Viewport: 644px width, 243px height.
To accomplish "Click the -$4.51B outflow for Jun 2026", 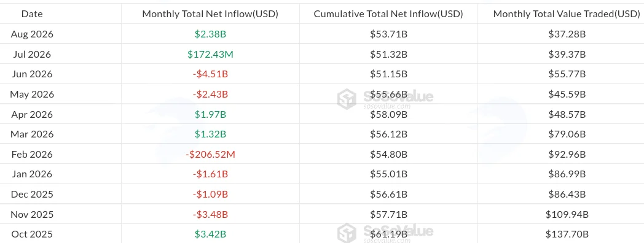I will [210, 74].
